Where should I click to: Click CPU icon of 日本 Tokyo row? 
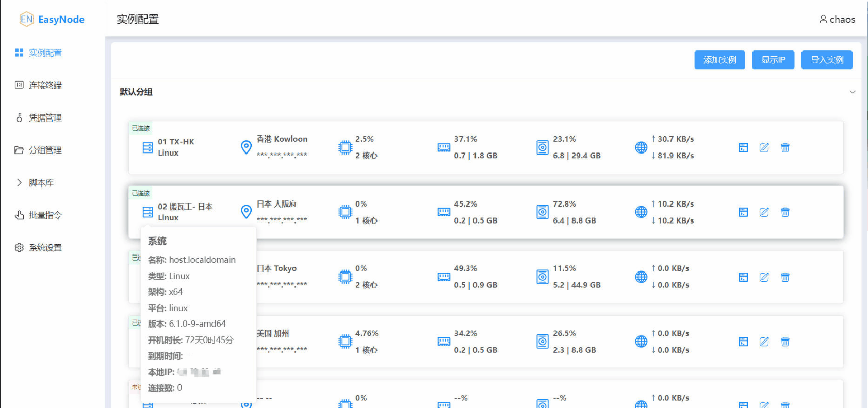click(345, 277)
